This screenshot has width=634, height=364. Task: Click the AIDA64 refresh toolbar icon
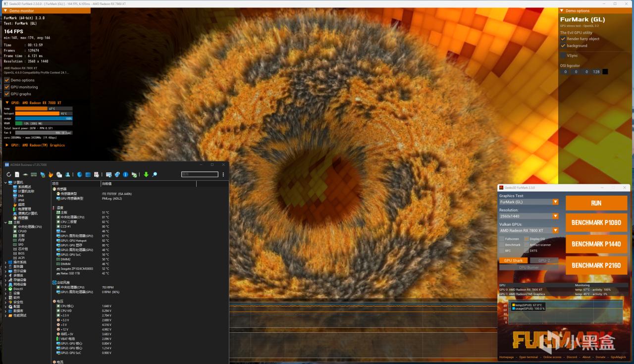(9, 174)
